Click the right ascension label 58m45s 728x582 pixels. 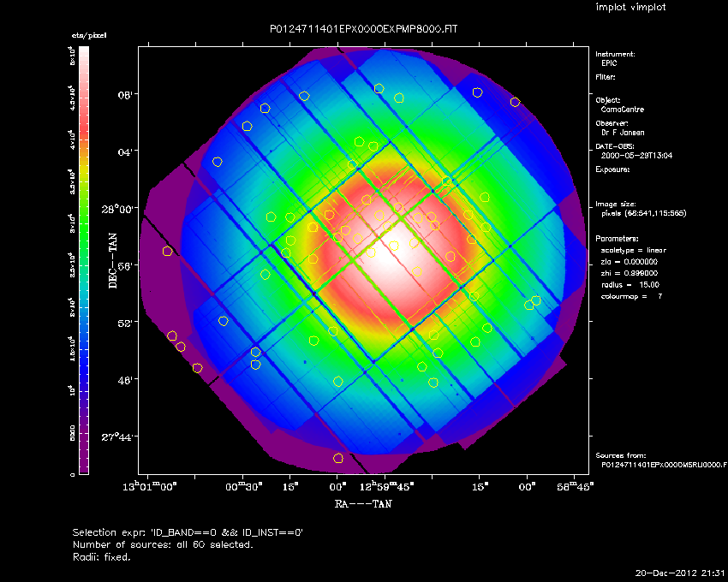[x=576, y=486]
